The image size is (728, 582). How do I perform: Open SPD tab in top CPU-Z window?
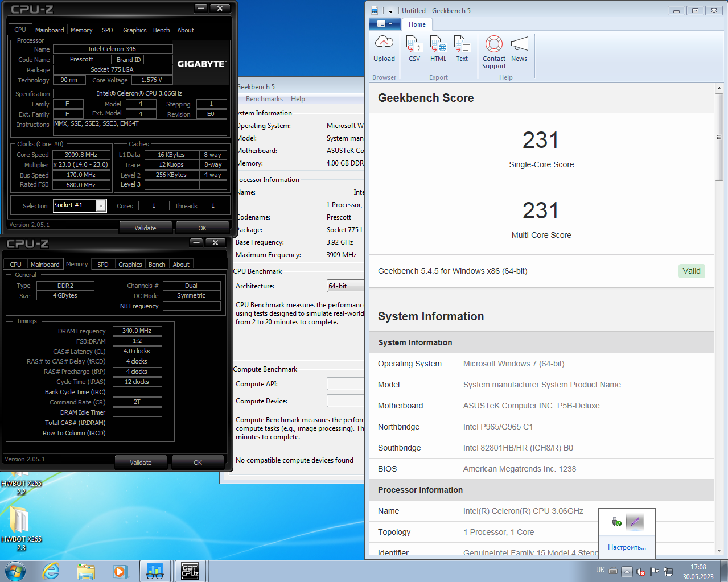[x=108, y=30]
